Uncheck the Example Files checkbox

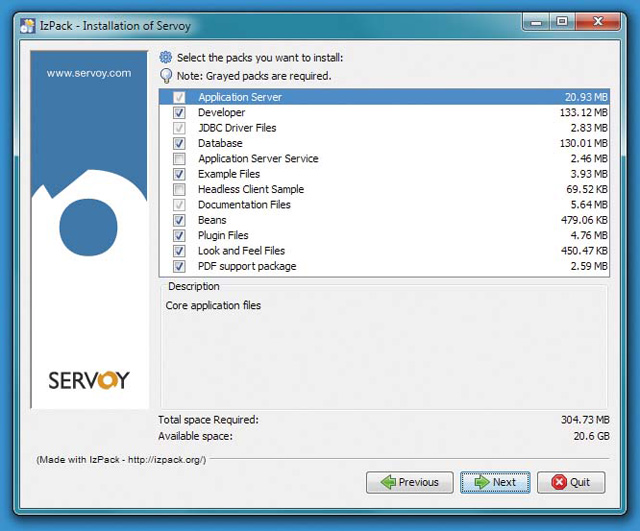coord(179,174)
